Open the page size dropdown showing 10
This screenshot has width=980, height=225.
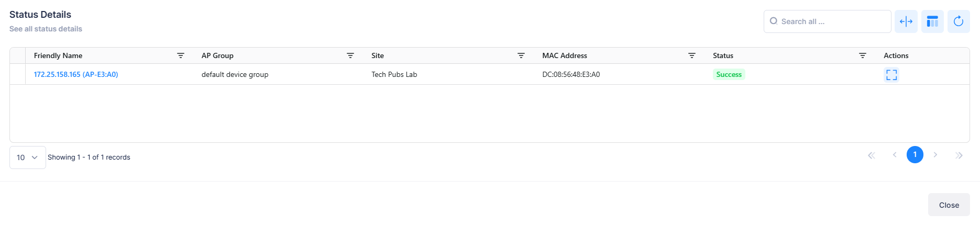point(27,157)
